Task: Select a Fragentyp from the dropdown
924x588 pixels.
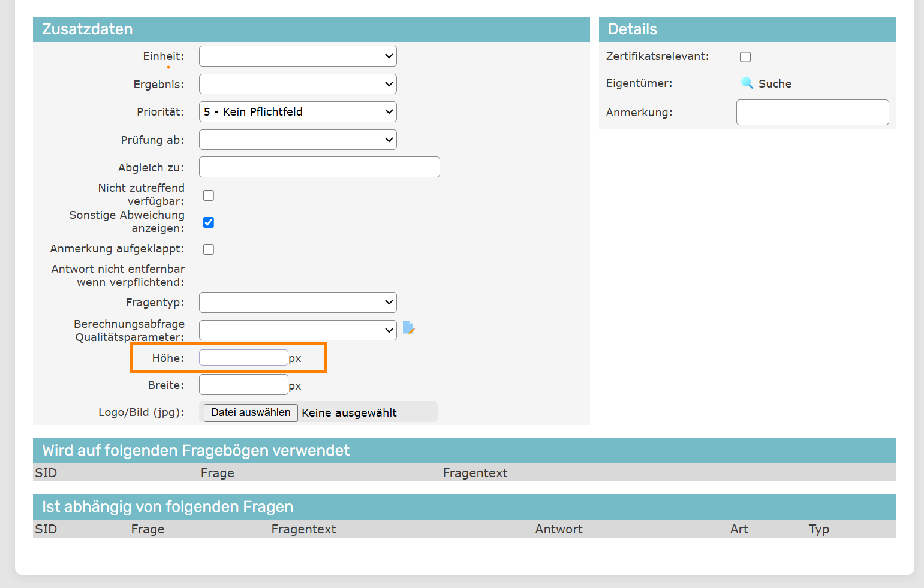Action: [297, 303]
